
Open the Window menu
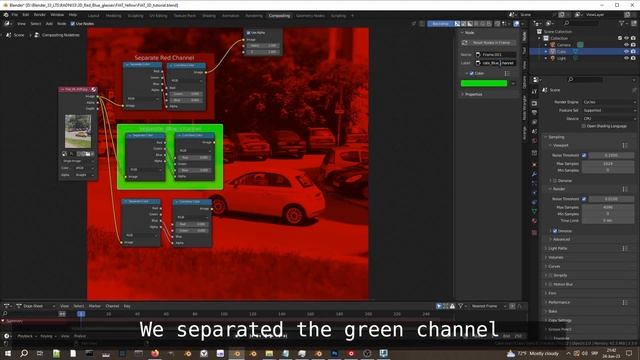click(57, 15)
